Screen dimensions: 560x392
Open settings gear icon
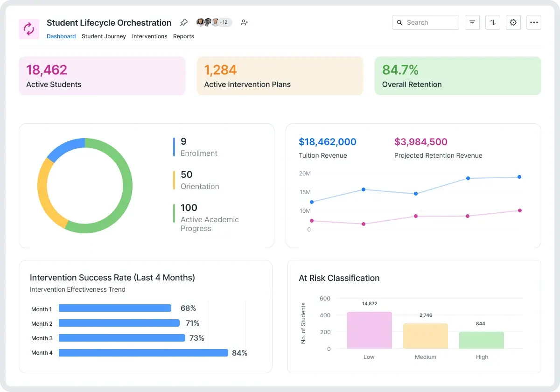tap(513, 22)
